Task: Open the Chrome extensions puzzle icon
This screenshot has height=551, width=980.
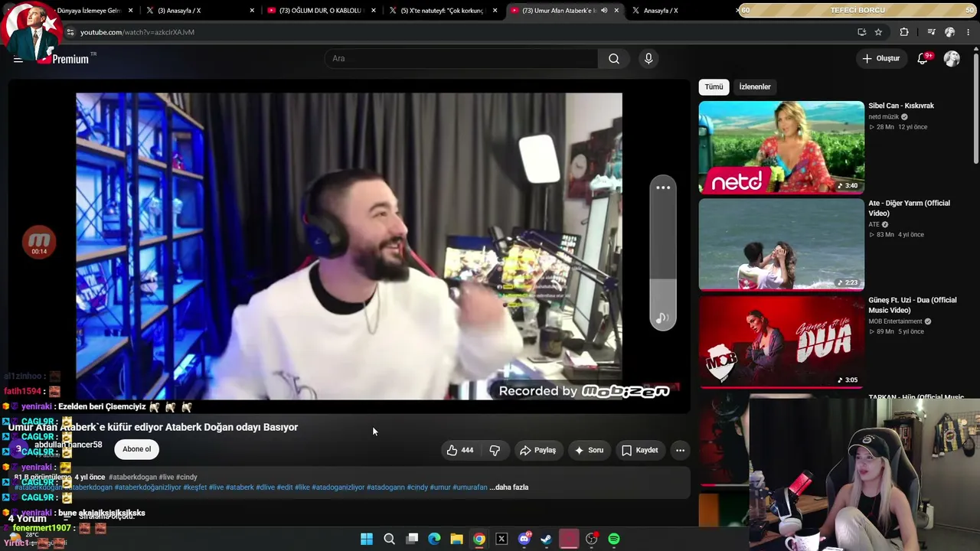Action: (x=904, y=32)
